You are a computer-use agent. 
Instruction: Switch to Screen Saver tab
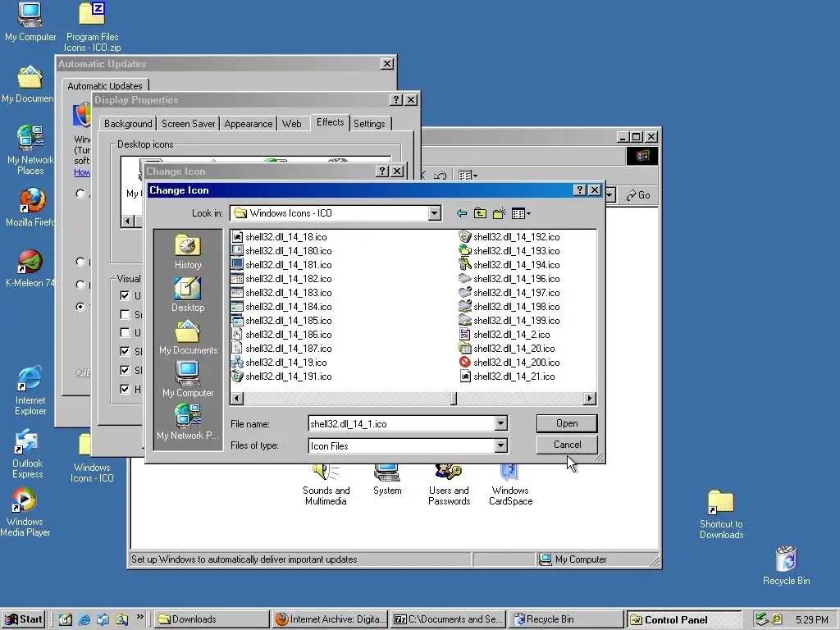189,124
